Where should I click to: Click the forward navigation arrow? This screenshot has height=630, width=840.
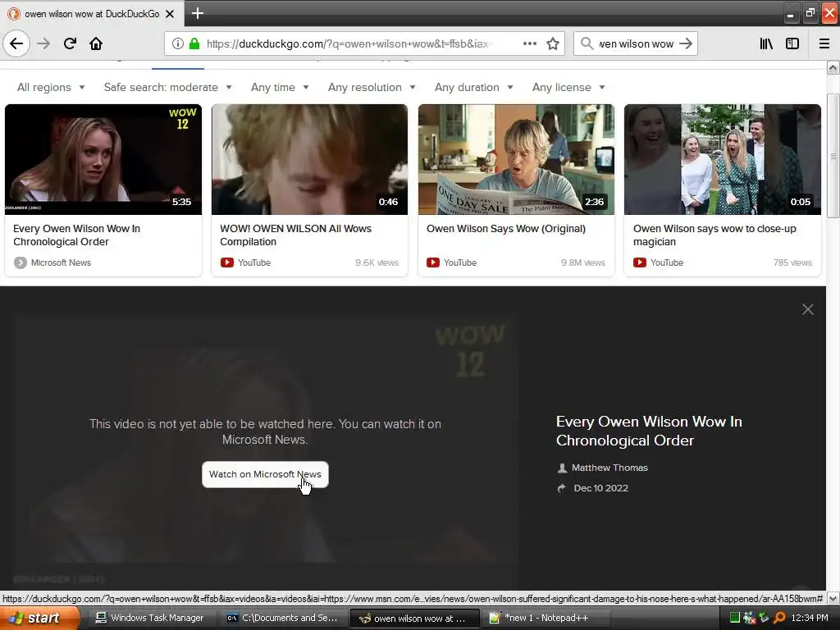coord(43,43)
